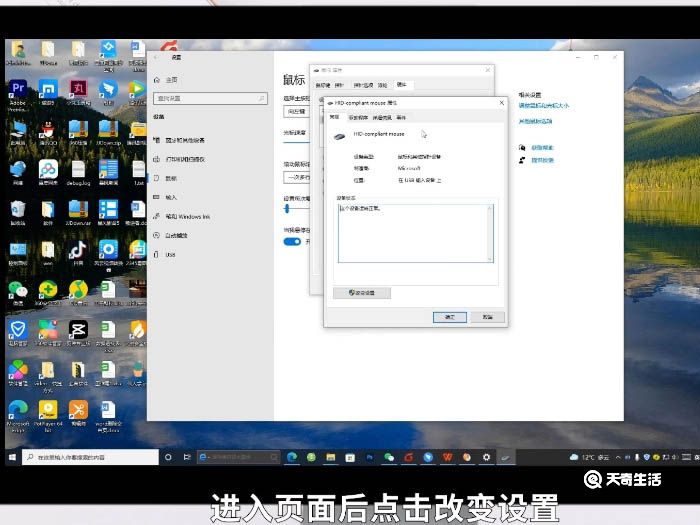Select 滑轮 tab in Mouse Properties window
Screen dimensions: 700x525
(x=383, y=85)
